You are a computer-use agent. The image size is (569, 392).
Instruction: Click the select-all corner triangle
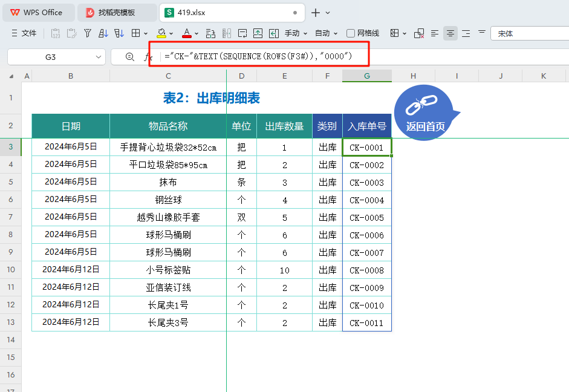tap(11, 76)
